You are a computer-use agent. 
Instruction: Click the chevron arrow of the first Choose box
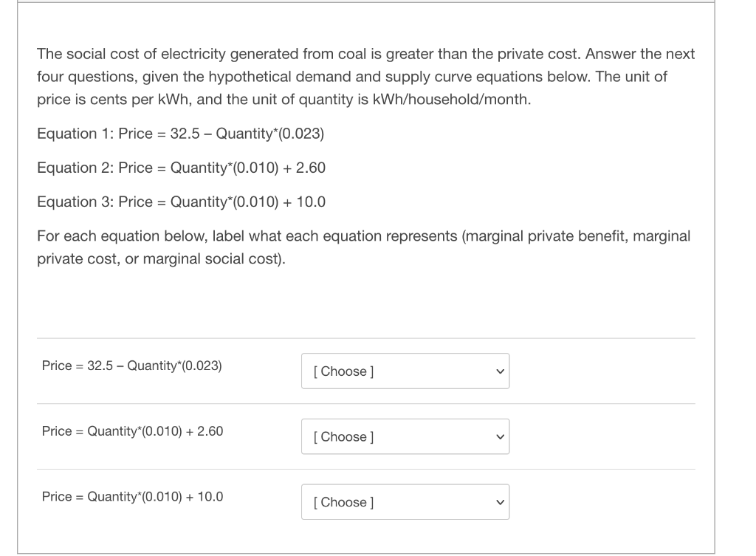[x=500, y=371]
